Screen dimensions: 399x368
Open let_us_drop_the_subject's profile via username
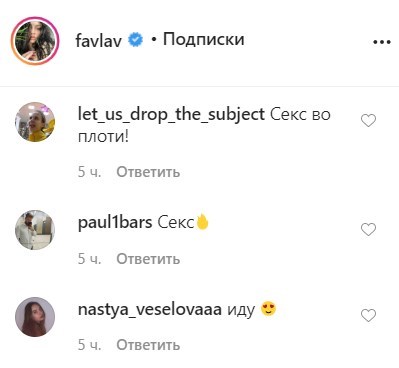pyautogui.click(x=171, y=115)
